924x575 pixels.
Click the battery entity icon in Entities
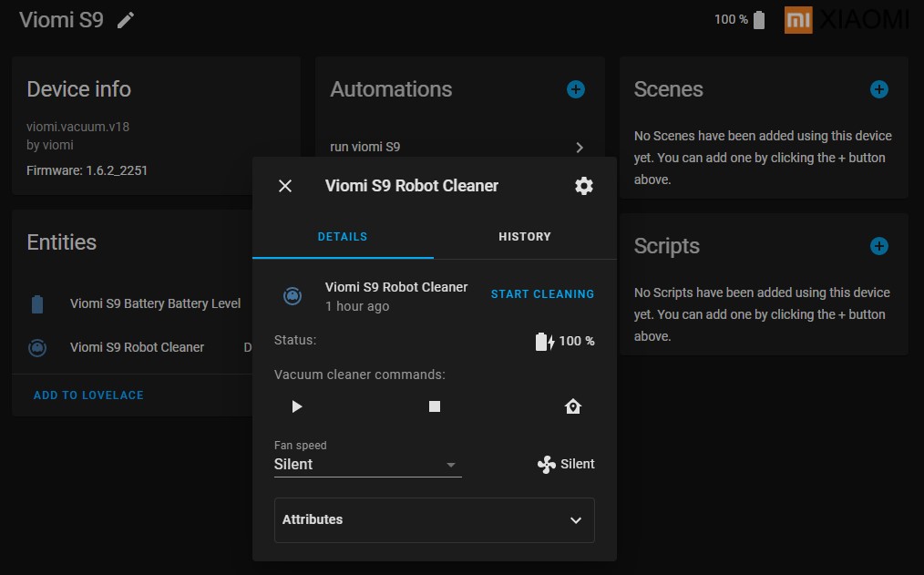click(x=37, y=304)
